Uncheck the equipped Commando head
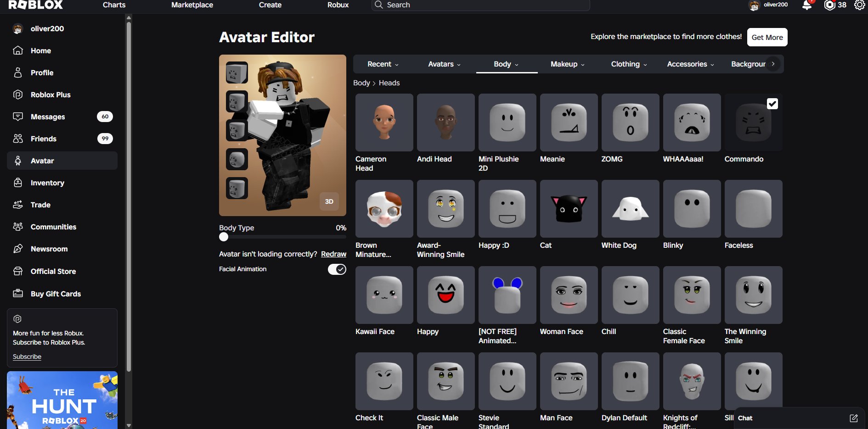Image resolution: width=868 pixels, height=429 pixels. click(772, 104)
